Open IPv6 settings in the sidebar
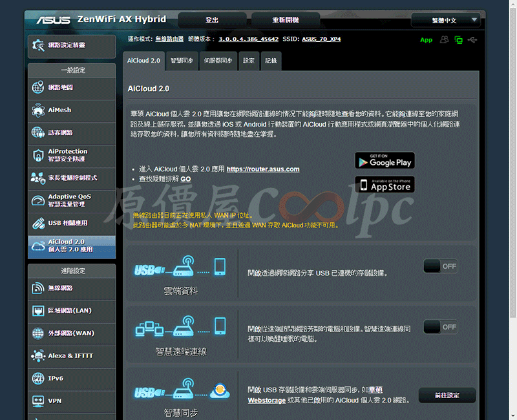Image resolution: width=517 pixels, height=420 pixels. [72, 379]
